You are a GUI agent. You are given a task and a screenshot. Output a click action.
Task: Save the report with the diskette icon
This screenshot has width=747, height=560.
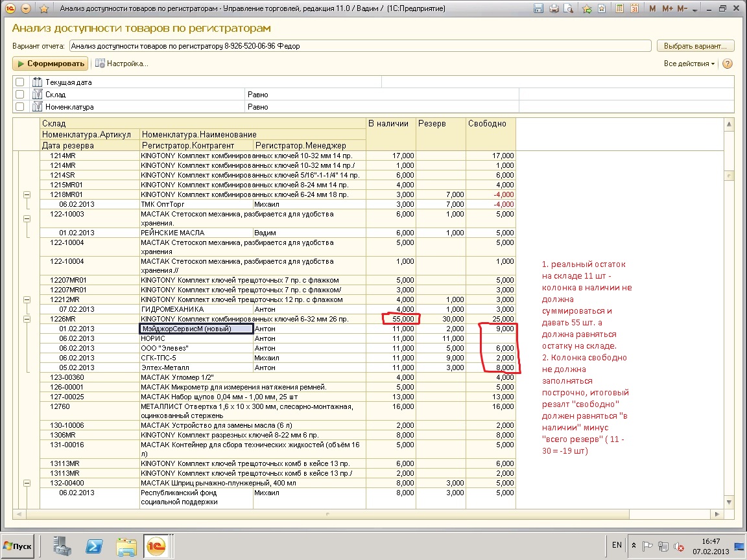coord(538,8)
